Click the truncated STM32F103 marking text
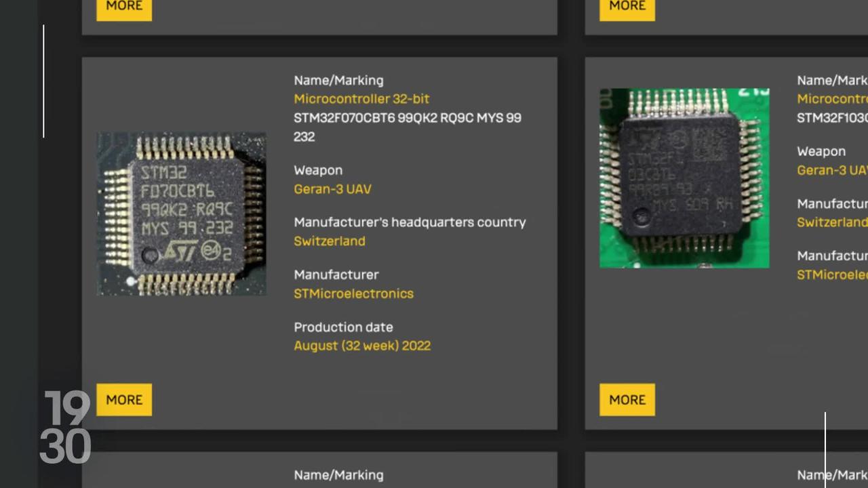The height and width of the screenshot is (488, 868). [832, 118]
